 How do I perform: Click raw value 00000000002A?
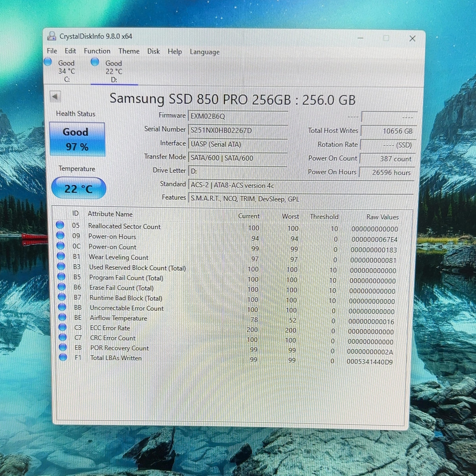click(x=370, y=352)
